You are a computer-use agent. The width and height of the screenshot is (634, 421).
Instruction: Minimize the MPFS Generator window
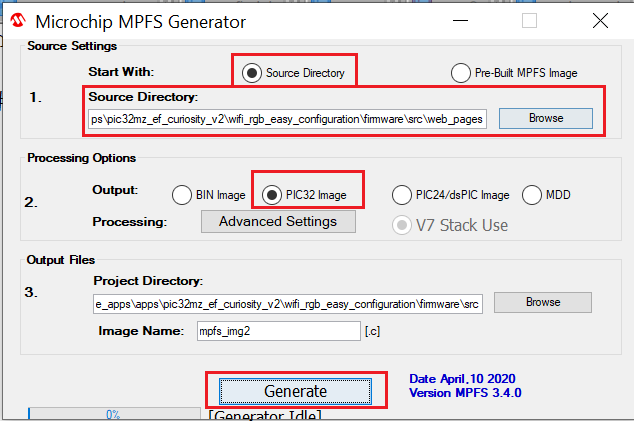point(460,20)
